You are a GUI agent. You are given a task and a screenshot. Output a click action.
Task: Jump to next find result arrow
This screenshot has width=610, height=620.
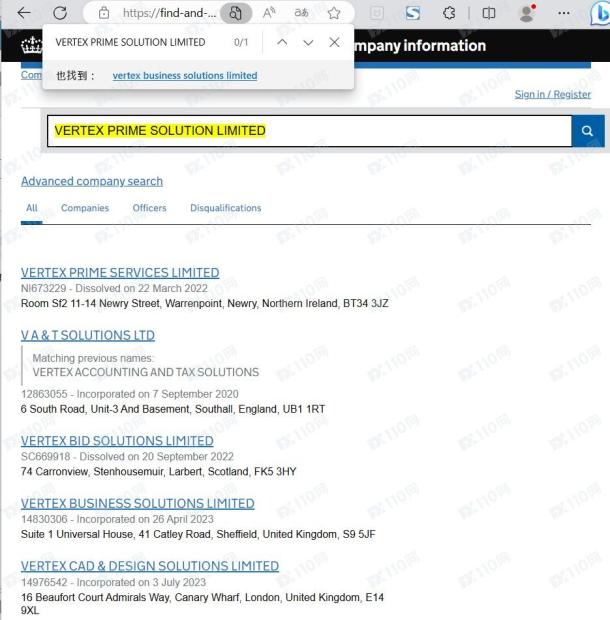pos(308,42)
